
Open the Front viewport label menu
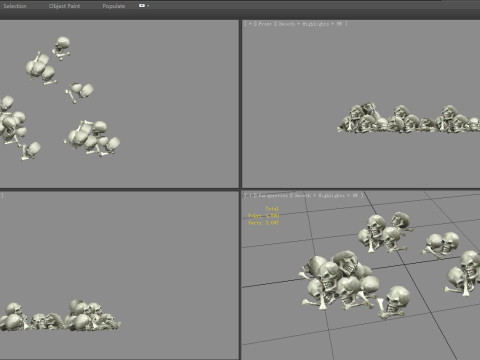click(x=265, y=24)
